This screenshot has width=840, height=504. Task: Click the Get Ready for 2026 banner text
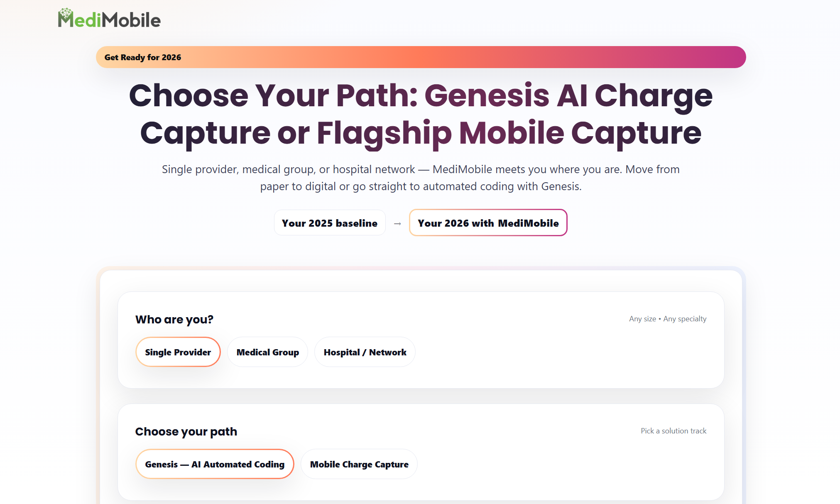click(x=143, y=57)
